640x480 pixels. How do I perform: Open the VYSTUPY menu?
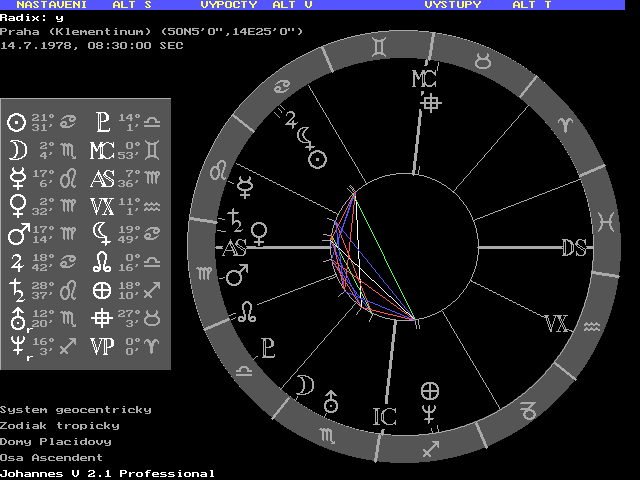tap(452, 5)
